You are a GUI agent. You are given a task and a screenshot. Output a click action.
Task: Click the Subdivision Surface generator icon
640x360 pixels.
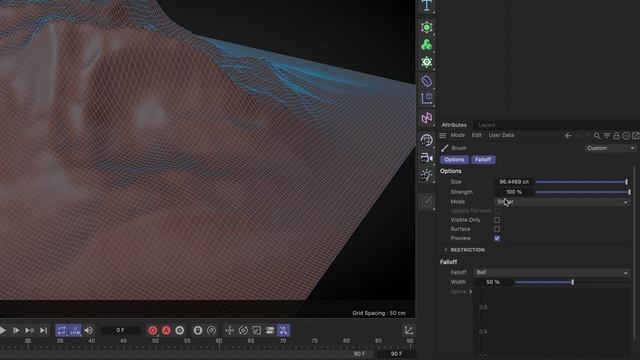tap(427, 27)
